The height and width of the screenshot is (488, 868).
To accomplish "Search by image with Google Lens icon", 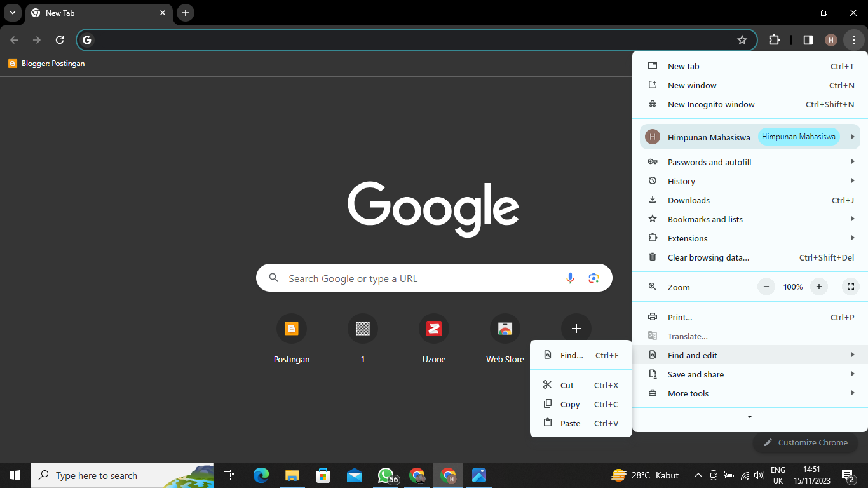I will pos(593,278).
